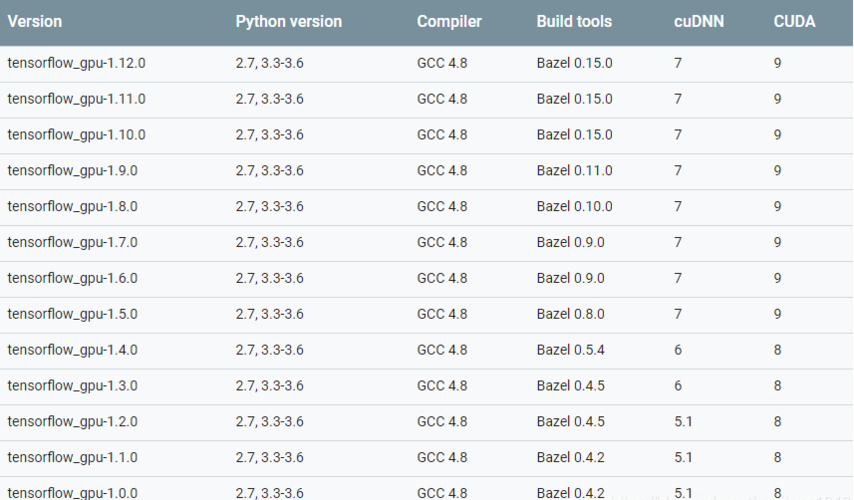Click cuDNN value 5.1 in tensorflow_gpu-1.2.0 row
The width and height of the screenshot is (854, 500).
point(683,422)
